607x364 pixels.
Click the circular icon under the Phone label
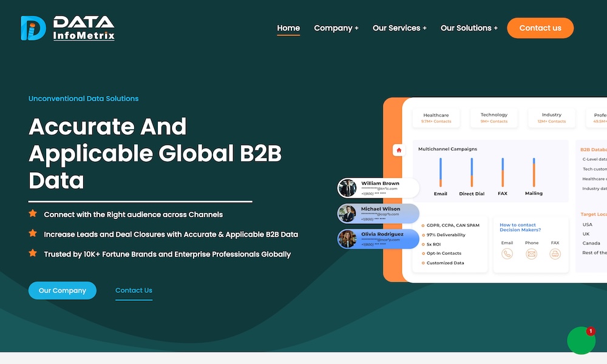pos(531,254)
